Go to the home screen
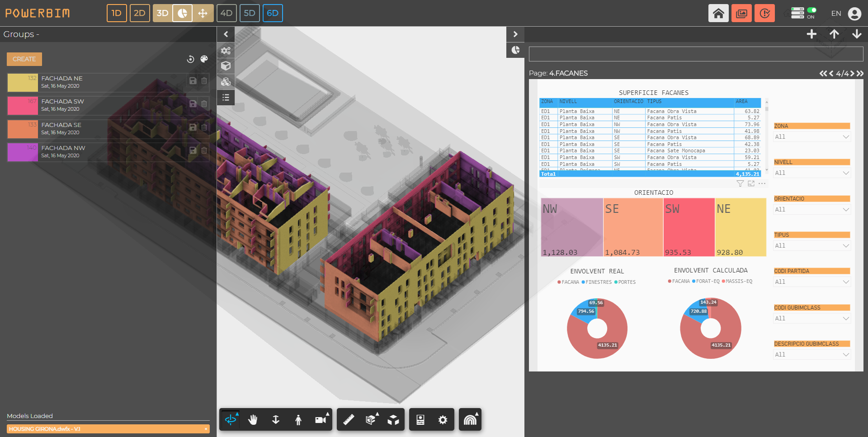 point(718,13)
